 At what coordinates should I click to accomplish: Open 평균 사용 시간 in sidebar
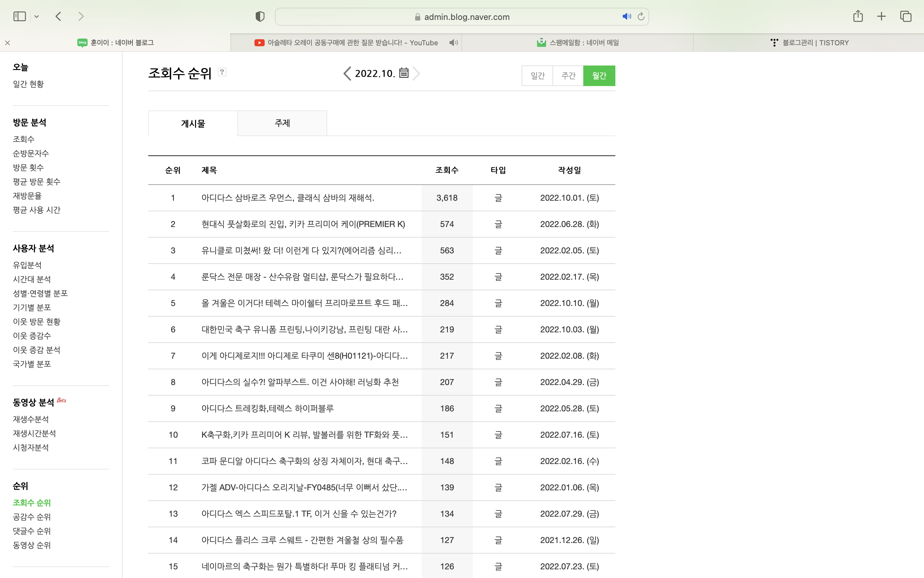click(37, 210)
